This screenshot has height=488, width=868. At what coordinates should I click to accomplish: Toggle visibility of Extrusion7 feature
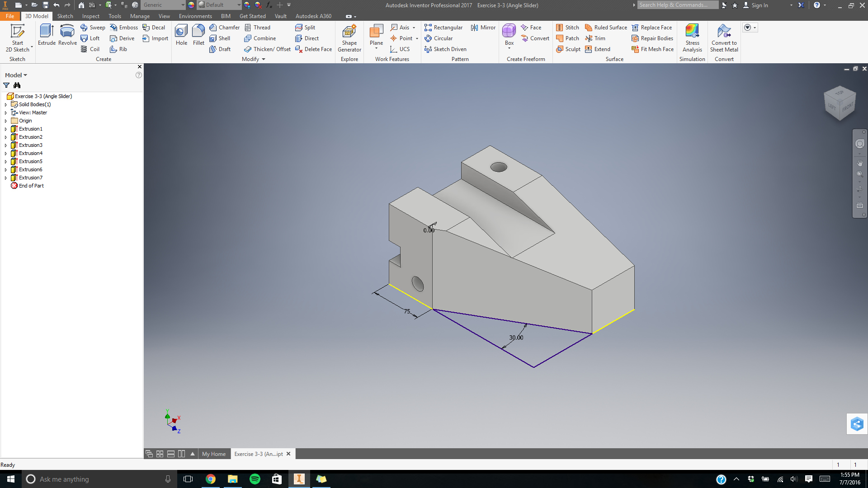point(30,178)
